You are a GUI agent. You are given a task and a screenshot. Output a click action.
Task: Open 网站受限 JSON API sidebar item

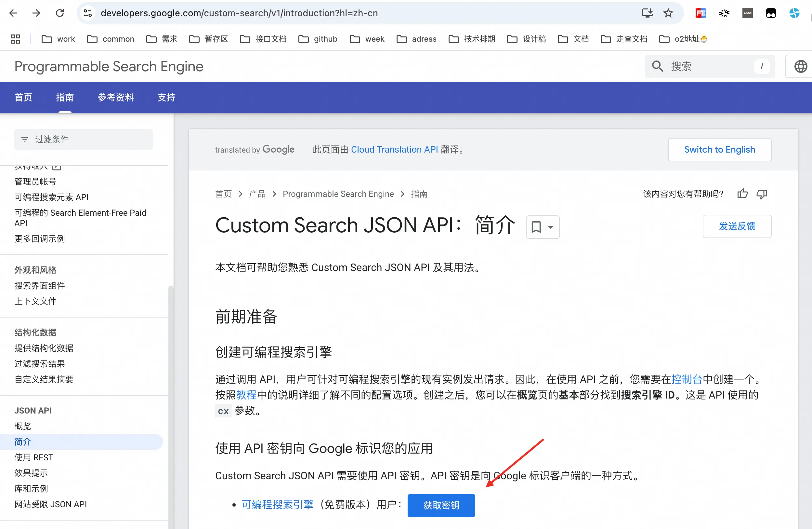pyautogui.click(x=50, y=504)
